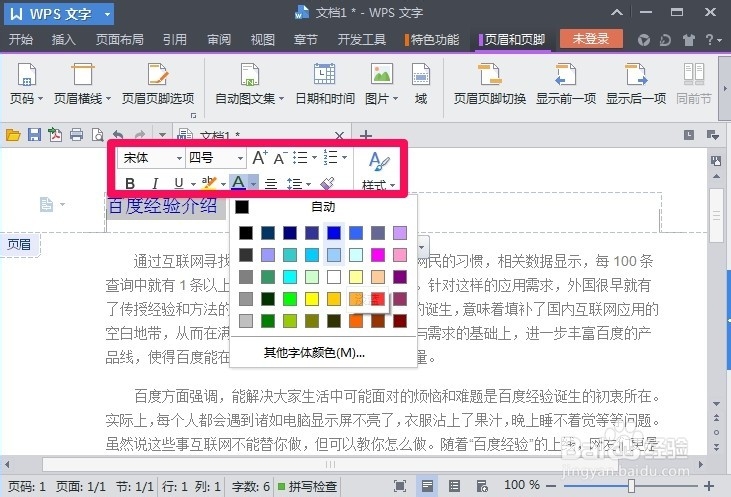Switch to 引用 (References) tab
This screenshot has width=731, height=497.
(x=175, y=40)
